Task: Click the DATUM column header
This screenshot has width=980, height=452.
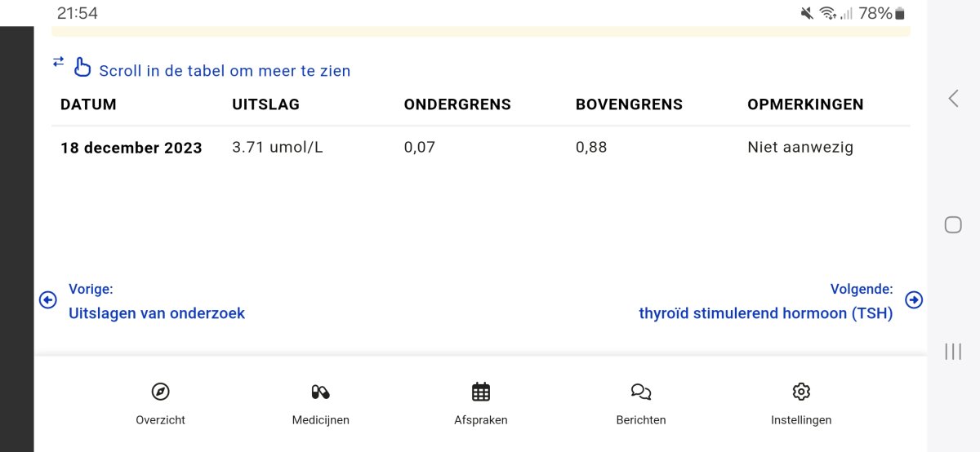Action: pos(88,104)
